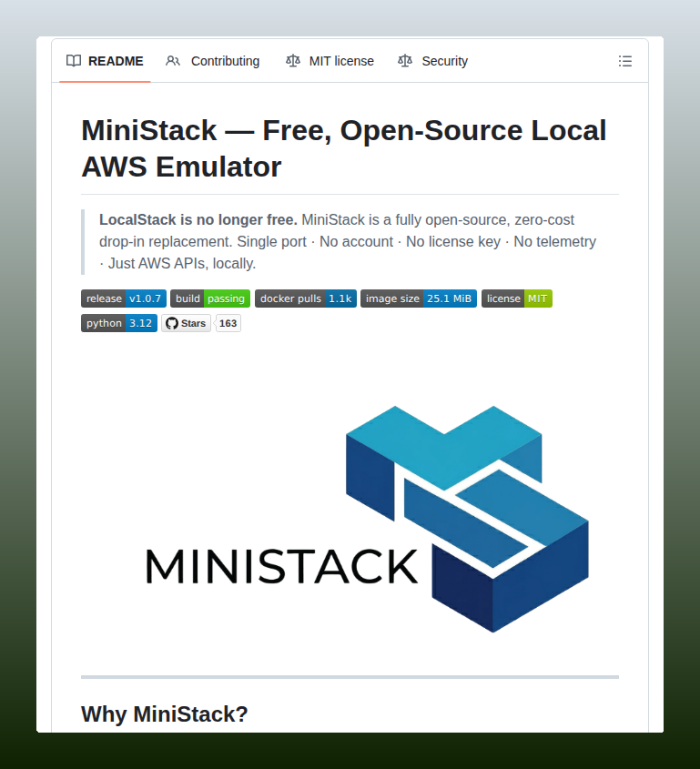The height and width of the screenshot is (769, 700).
Task: Open the README tab
Action: [x=105, y=61]
